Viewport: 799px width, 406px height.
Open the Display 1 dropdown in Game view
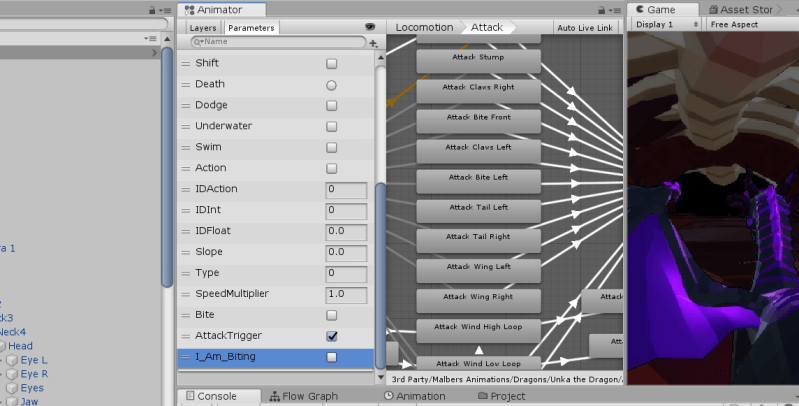(x=666, y=24)
